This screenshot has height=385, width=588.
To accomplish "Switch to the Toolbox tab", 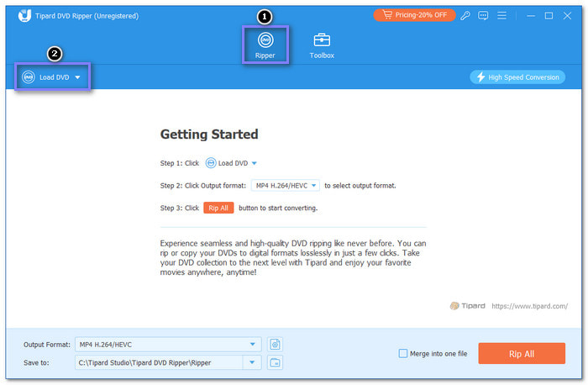I will [x=322, y=45].
